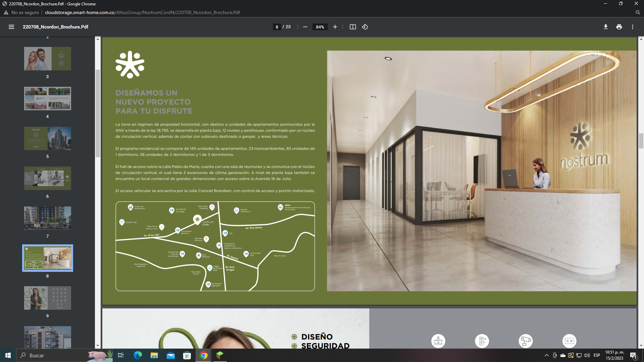Open page 5 thumbnail

point(48,138)
